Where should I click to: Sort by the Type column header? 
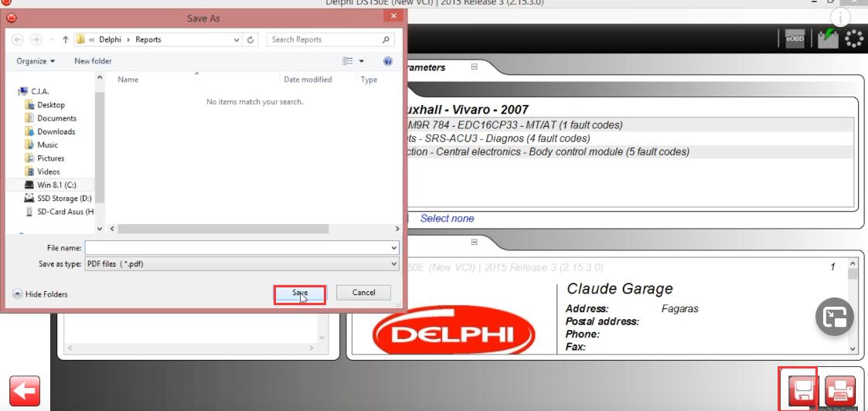pos(369,80)
